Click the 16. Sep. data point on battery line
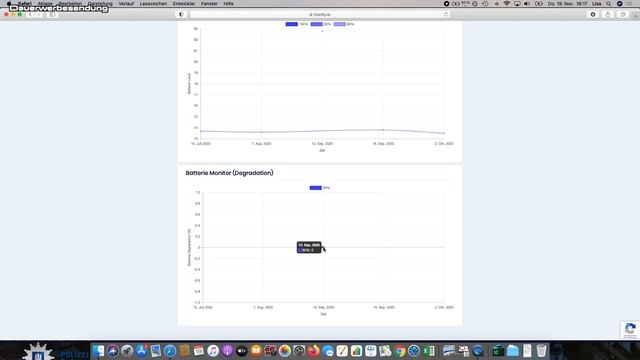 click(383, 130)
